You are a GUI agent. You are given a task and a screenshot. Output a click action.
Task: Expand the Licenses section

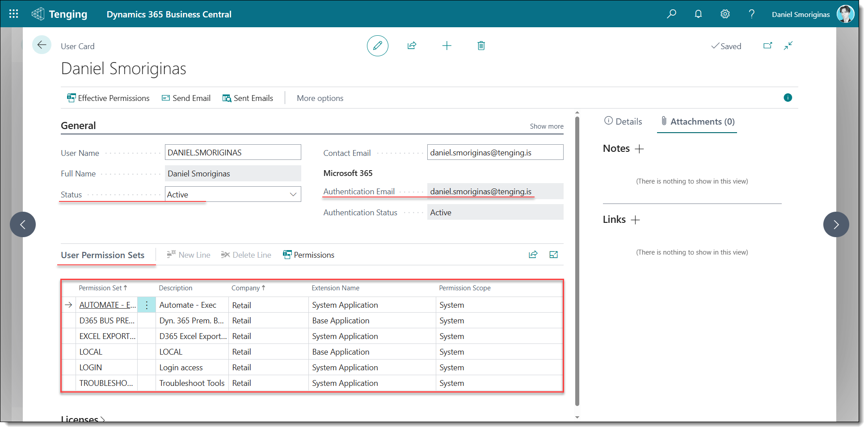pos(83,419)
